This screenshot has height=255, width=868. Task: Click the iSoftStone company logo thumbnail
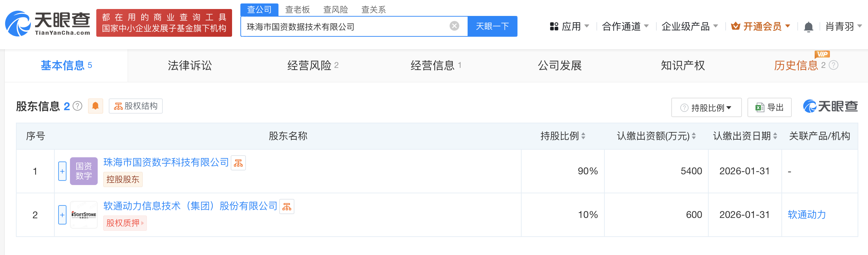(x=84, y=215)
